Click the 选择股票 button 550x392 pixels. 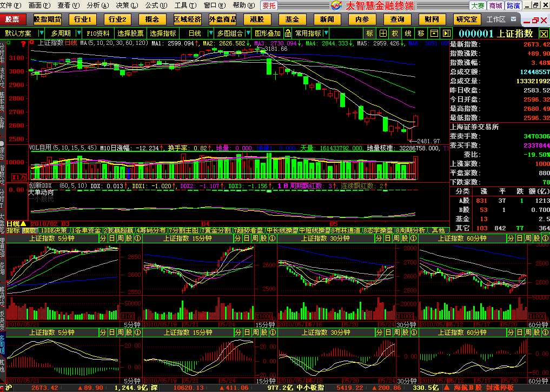tap(130, 34)
